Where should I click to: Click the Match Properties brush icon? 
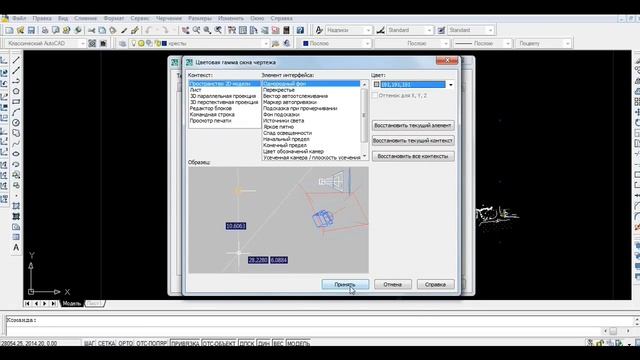click(135, 30)
